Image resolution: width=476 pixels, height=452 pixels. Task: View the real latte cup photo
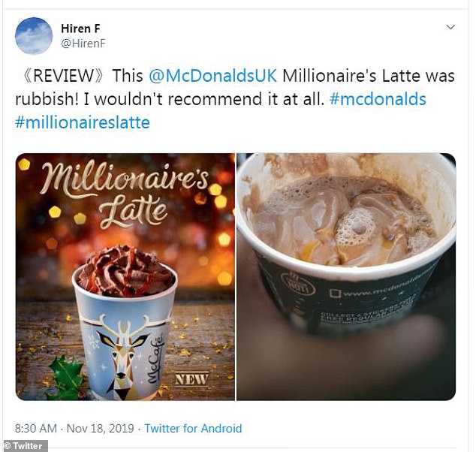(346, 277)
